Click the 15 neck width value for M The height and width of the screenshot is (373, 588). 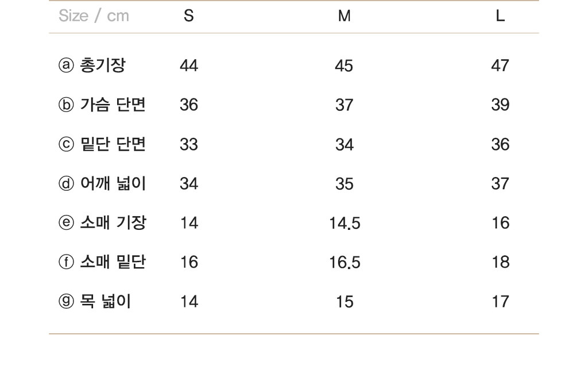(x=345, y=302)
